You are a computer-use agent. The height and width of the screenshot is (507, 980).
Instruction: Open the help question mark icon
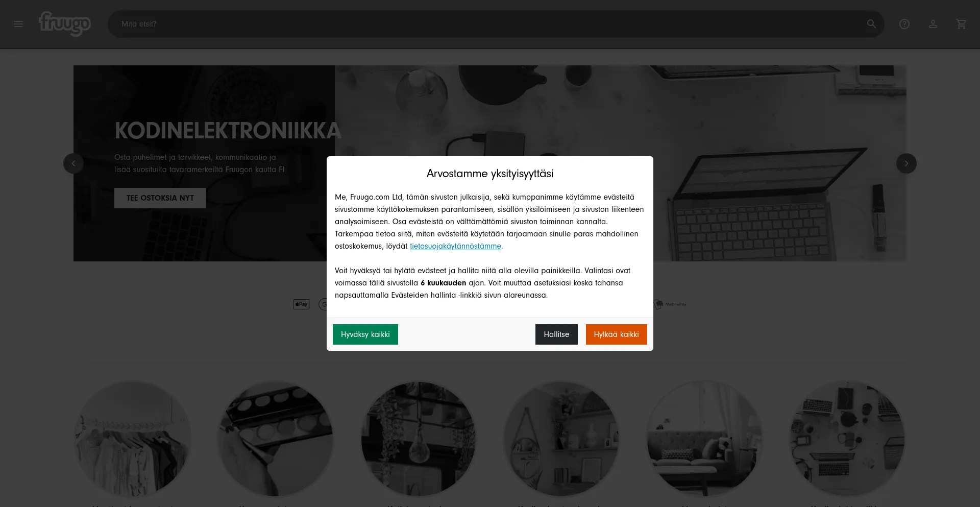tap(904, 24)
